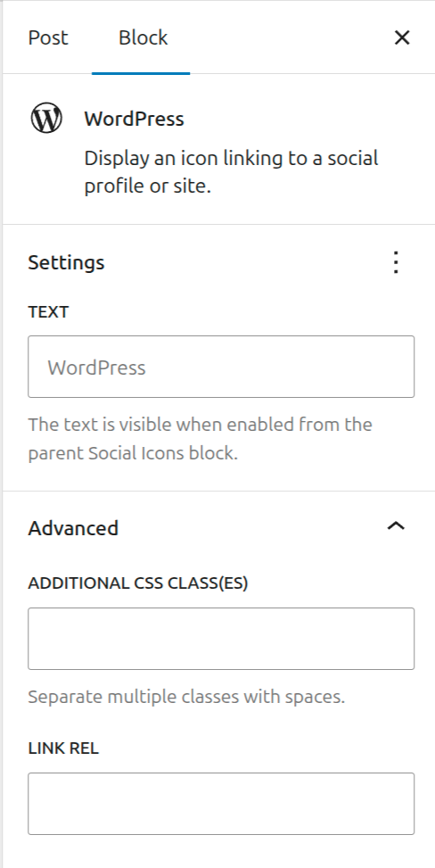Click the TEXT field label
This screenshot has height=868, width=435.
click(x=48, y=311)
